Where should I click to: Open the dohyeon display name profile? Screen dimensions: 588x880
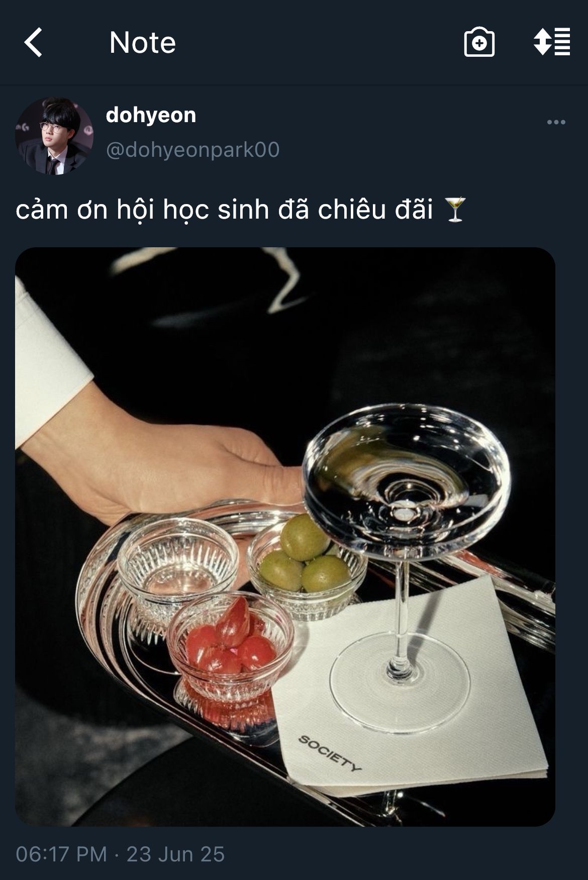coord(151,115)
